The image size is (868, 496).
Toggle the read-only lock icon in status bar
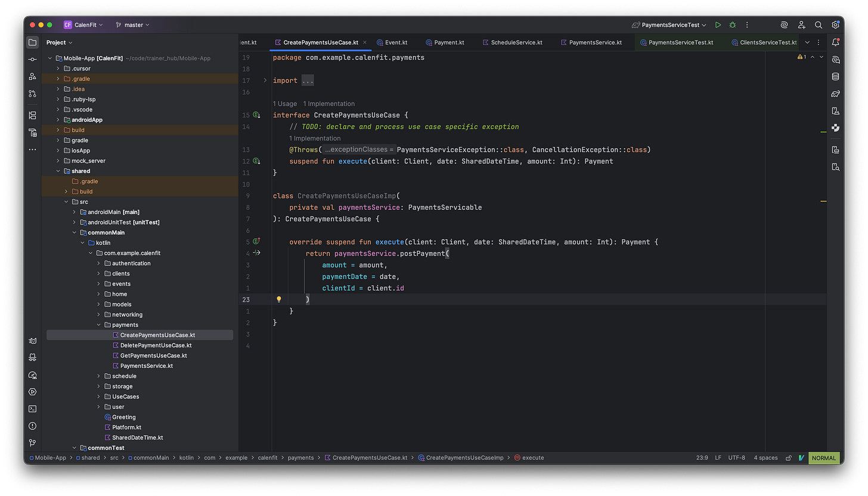tap(789, 458)
